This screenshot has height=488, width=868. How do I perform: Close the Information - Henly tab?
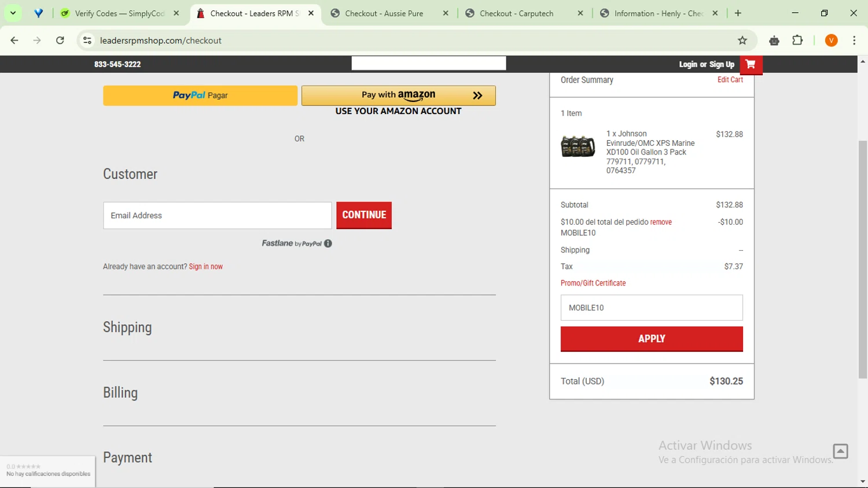click(715, 13)
